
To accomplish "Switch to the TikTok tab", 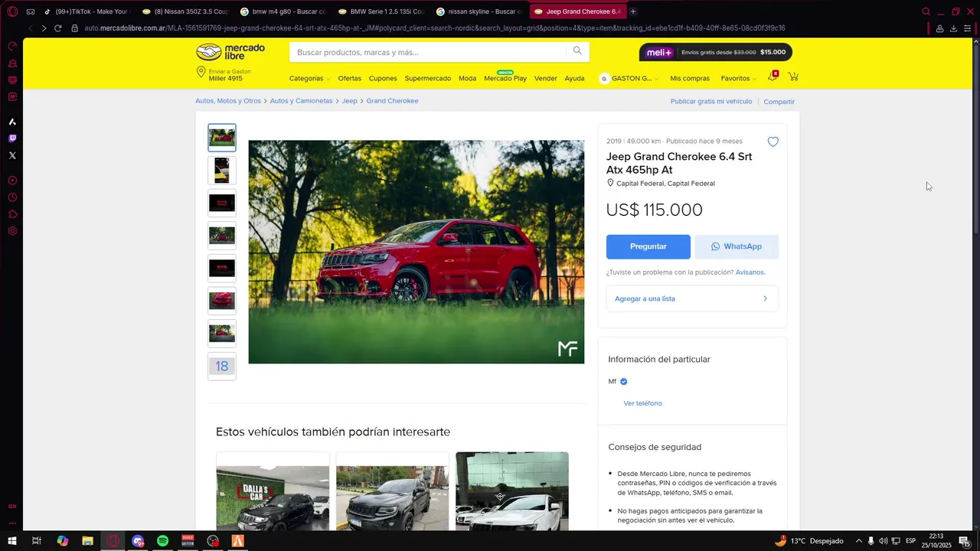I will tap(87, 11).
